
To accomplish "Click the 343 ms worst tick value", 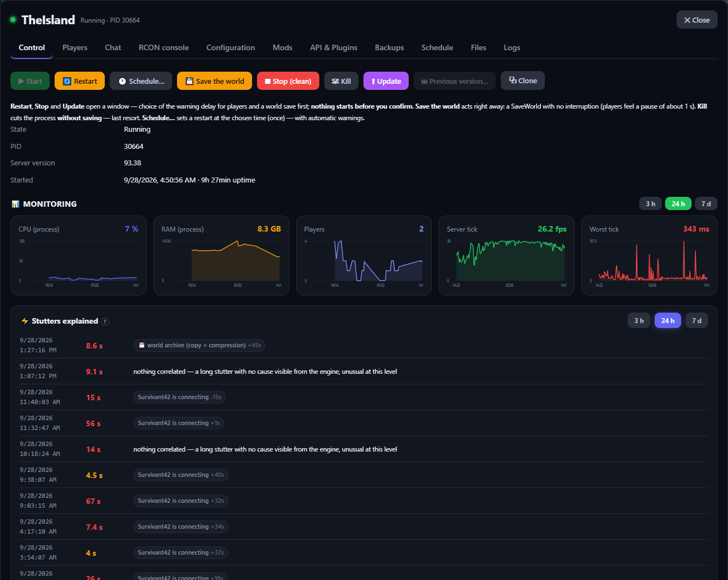I will click(x=696, y=229).
